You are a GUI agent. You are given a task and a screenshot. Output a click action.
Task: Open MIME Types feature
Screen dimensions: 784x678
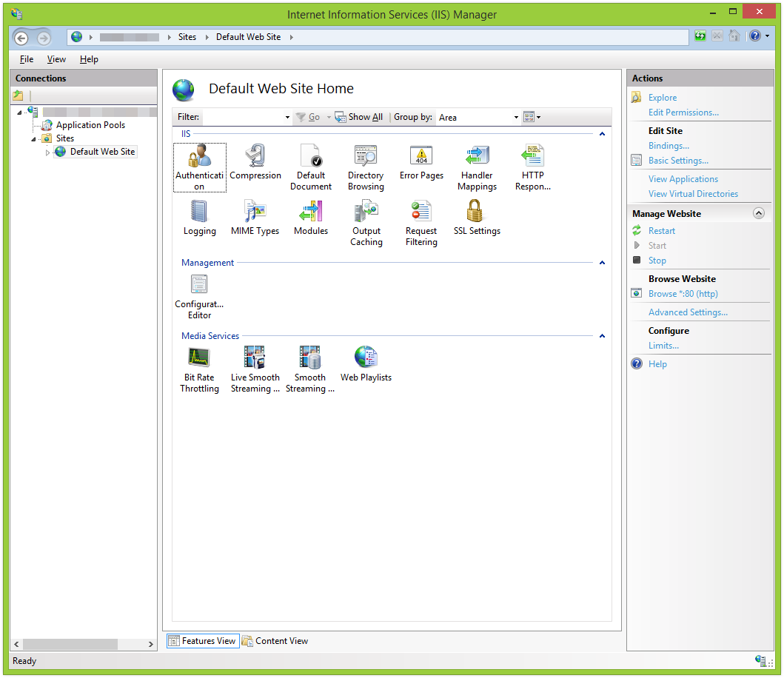255,218
